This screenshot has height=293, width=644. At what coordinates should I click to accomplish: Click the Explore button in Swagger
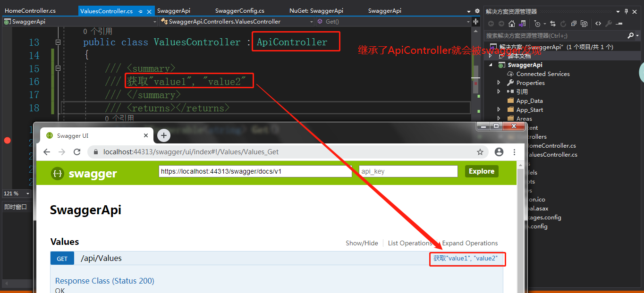click(x=482, y=171)
